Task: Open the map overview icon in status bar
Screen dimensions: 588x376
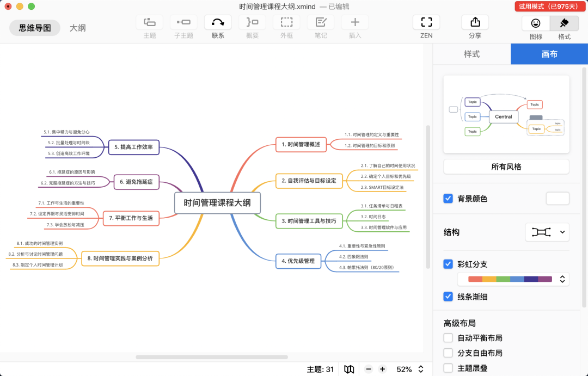Action: 349,369
